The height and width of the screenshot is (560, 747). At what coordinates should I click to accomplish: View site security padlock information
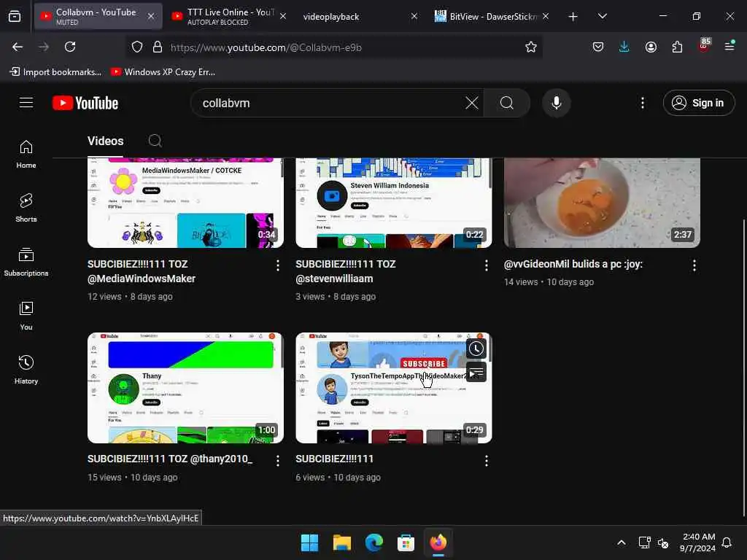[x=158, y=47]
